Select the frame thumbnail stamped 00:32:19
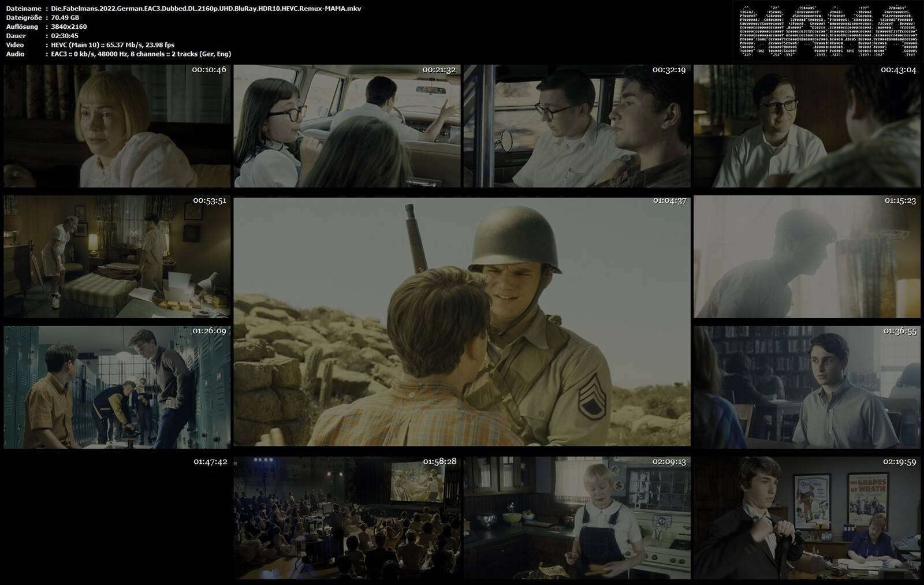 [577, 126]
